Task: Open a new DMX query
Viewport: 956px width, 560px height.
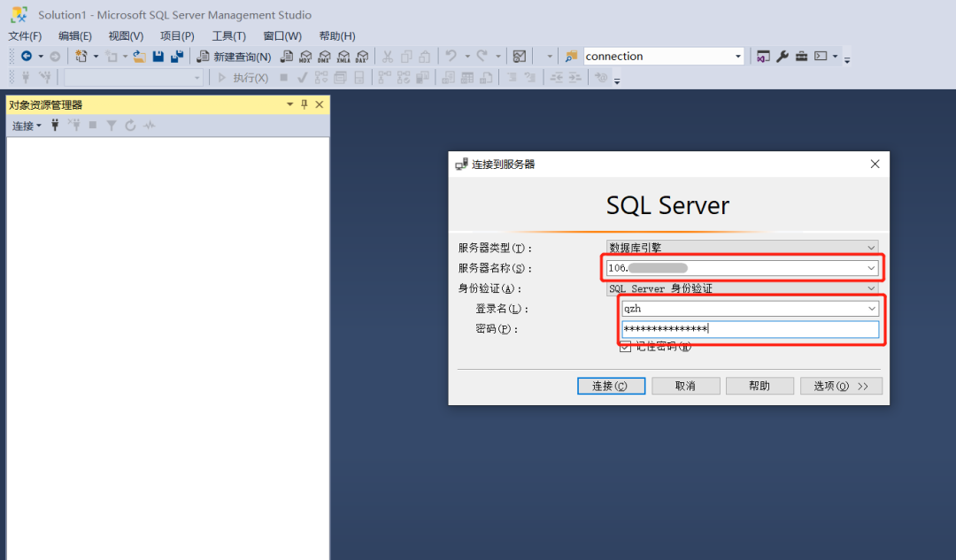Action: [x=324, y=56]
